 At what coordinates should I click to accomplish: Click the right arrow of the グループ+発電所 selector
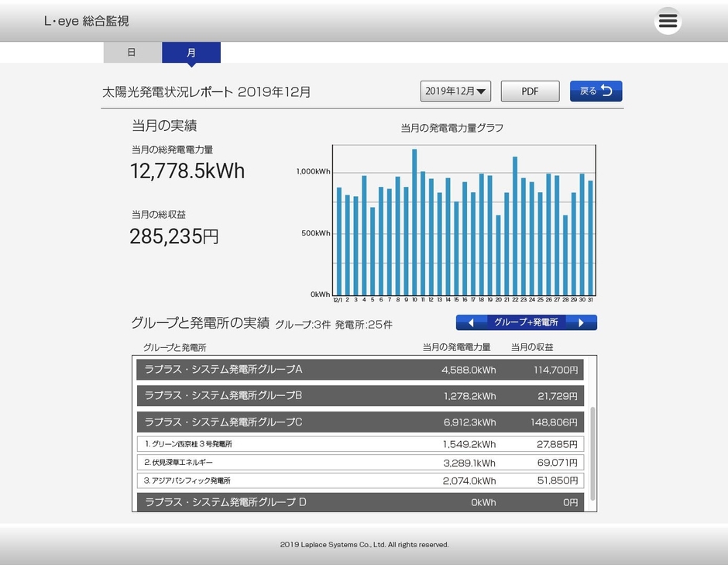[x=582, y=322]
